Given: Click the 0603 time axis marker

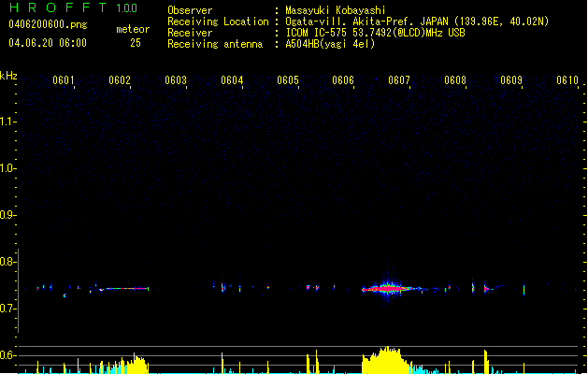Looking at the screenshot, I should [176, 80].
